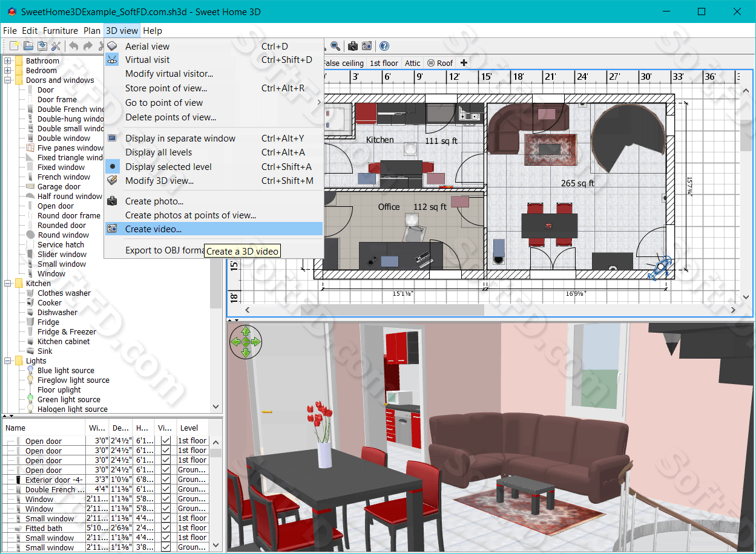Viewport: 756px width, 554px height.
Task: Toggle visibility checkbox for Fitted bath
Action: pos(165,528)
